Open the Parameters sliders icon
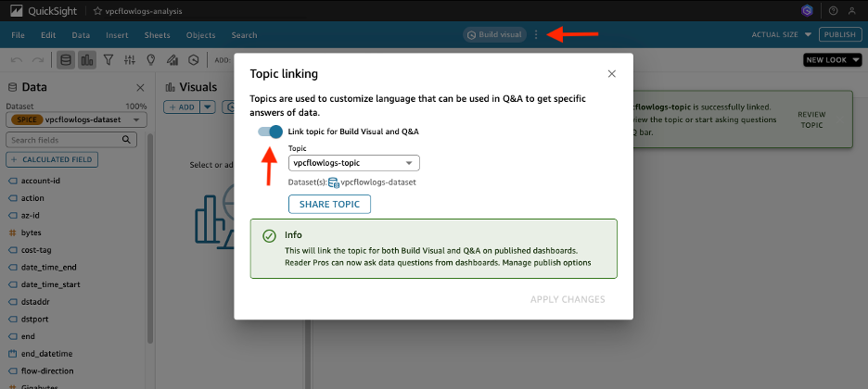868x389 pixels. tap(130, 59)
